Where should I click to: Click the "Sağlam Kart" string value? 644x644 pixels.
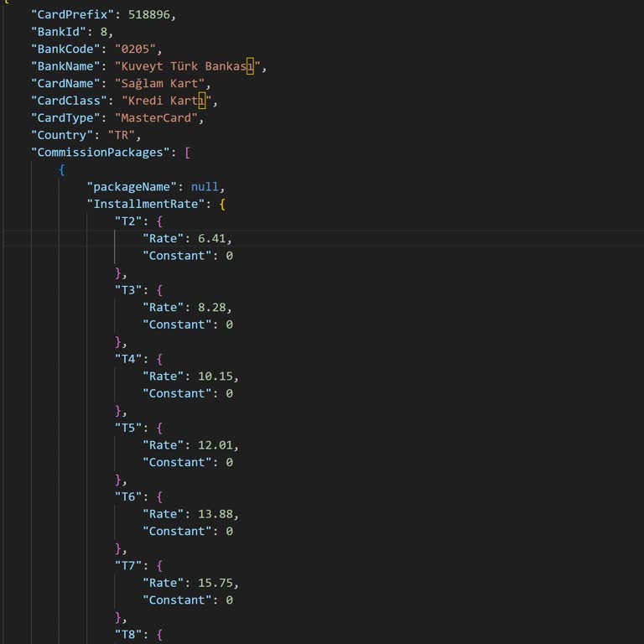162,83
